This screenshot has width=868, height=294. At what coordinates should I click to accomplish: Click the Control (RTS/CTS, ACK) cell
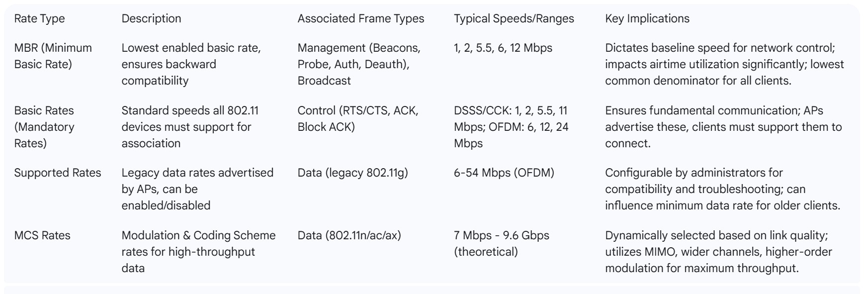358,118
